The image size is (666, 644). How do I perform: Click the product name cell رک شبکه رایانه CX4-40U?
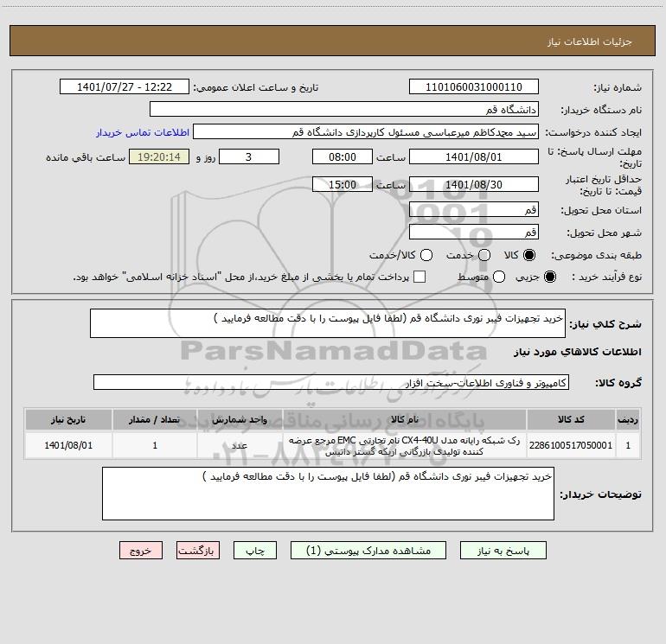[405, 445]
